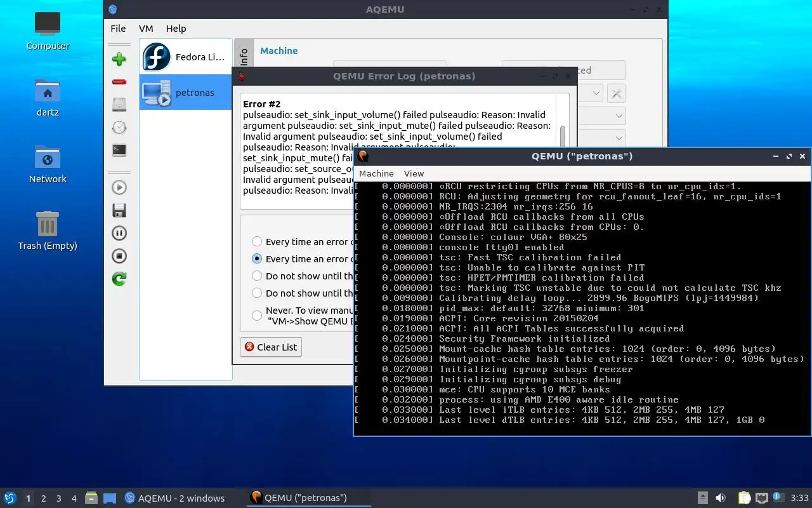Image resolution: width=812 pixels, height=508 pixels.
Task: Click the Start VM play icon
Action: (x=119, y=187)
